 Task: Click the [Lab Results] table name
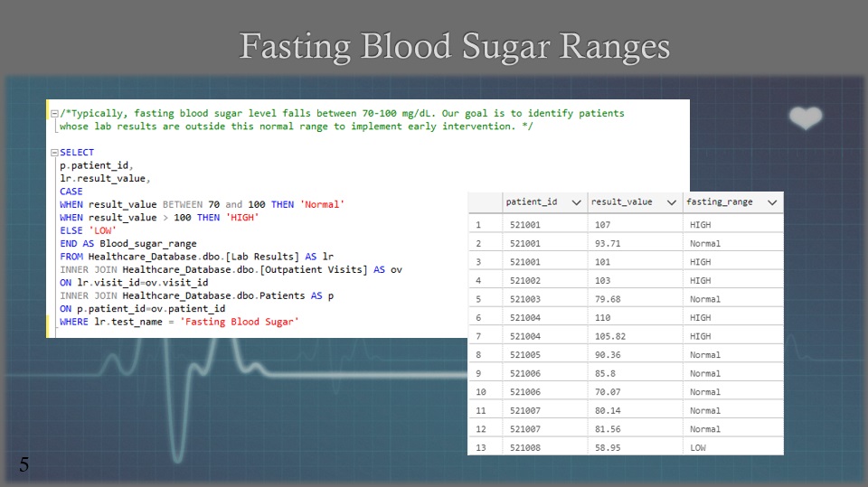(x=262, y=257)
